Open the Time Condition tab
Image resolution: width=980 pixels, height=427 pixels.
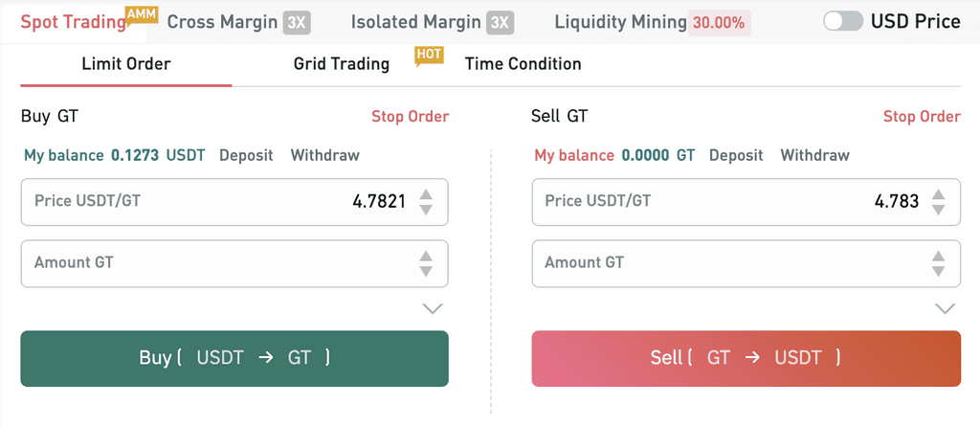coord(523,64)
